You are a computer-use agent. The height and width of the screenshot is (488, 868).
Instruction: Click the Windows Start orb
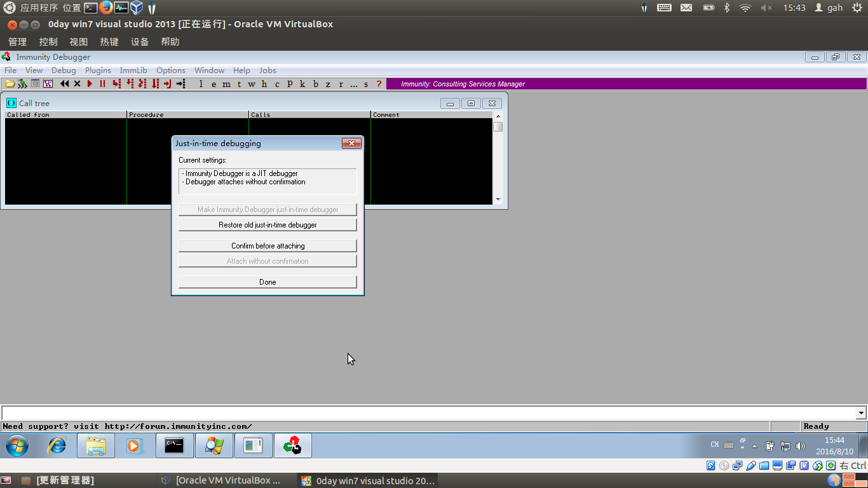(17, 446)
